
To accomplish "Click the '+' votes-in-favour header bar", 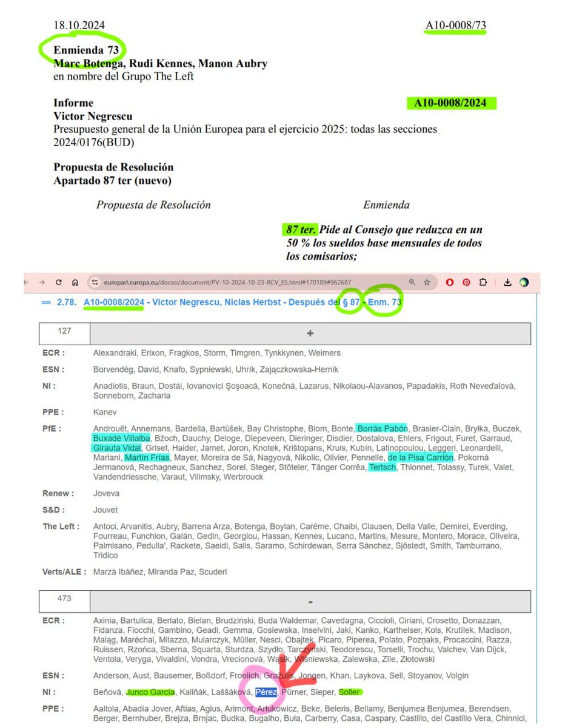I will click(x=310, y=334).
